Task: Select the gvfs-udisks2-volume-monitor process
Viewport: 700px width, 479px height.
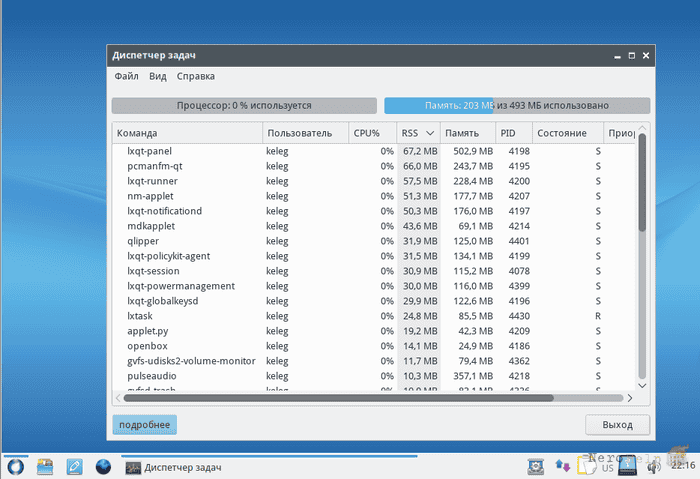Action: coord(373,361)
